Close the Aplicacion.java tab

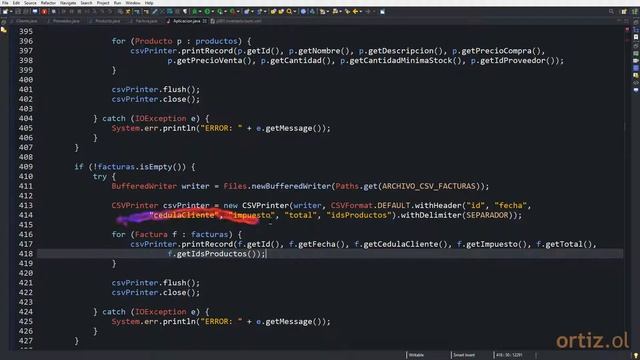tap(205, 21)
